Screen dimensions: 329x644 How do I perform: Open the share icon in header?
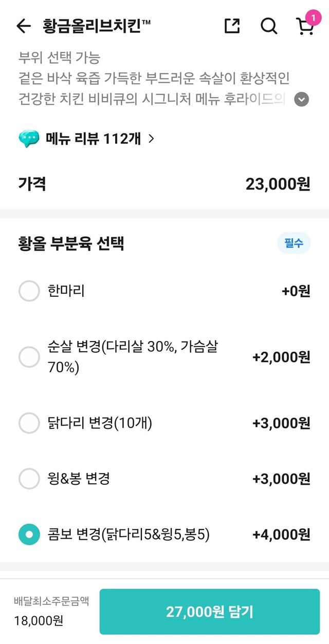tap(232, 26)
